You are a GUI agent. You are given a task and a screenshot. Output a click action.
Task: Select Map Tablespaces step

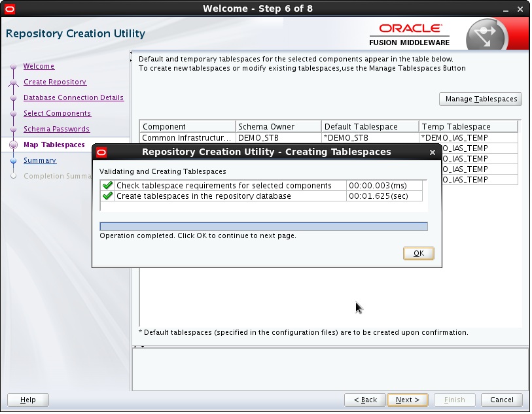(x=54, y=145)
